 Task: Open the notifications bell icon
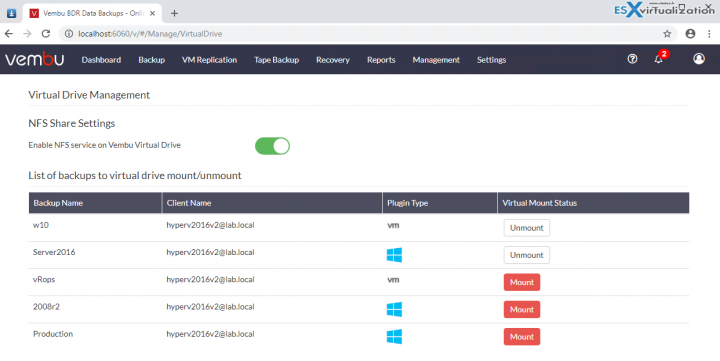(x=658, y=59)
